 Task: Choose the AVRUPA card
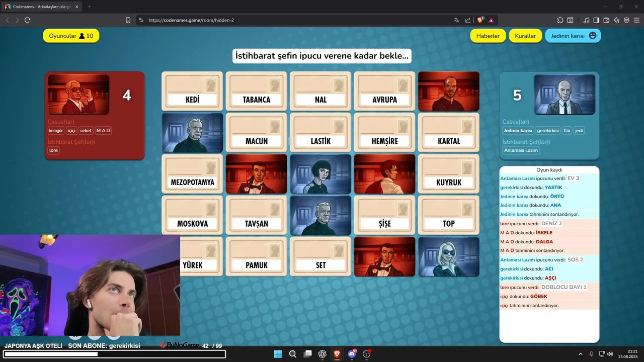point(384,91)
